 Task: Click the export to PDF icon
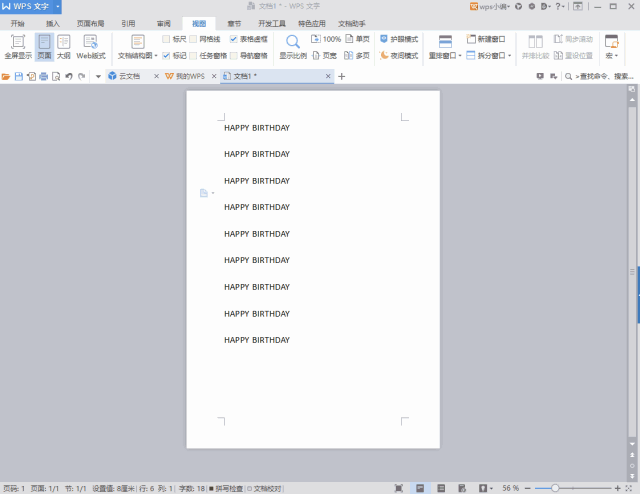click(x=31, y=76)
